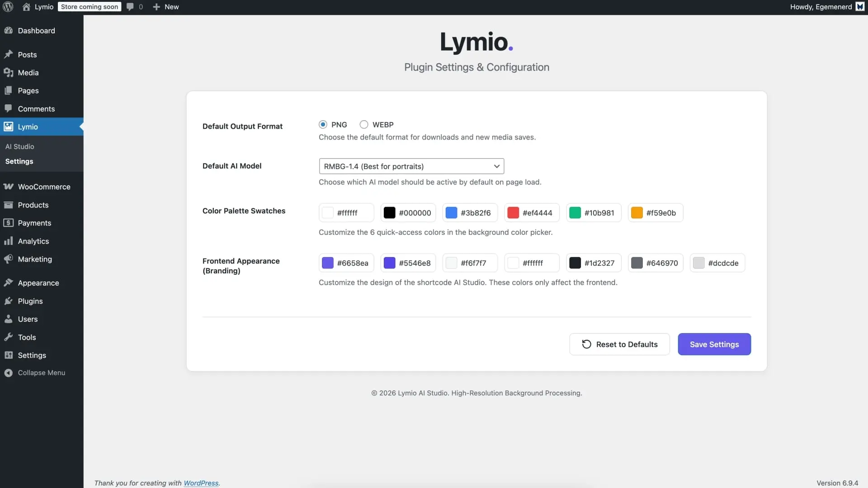Click the Marketing megaphone icon

click(x=8, y=259)
